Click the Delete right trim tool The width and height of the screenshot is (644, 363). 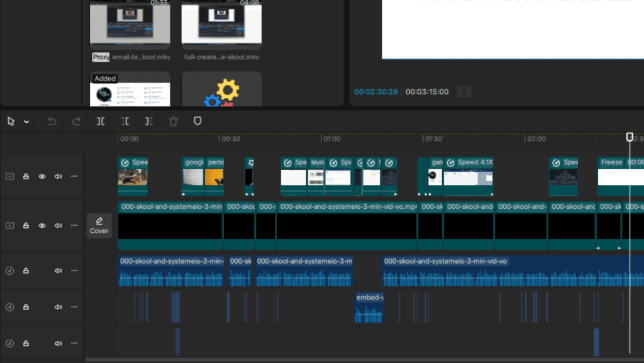tap(149, 121)
